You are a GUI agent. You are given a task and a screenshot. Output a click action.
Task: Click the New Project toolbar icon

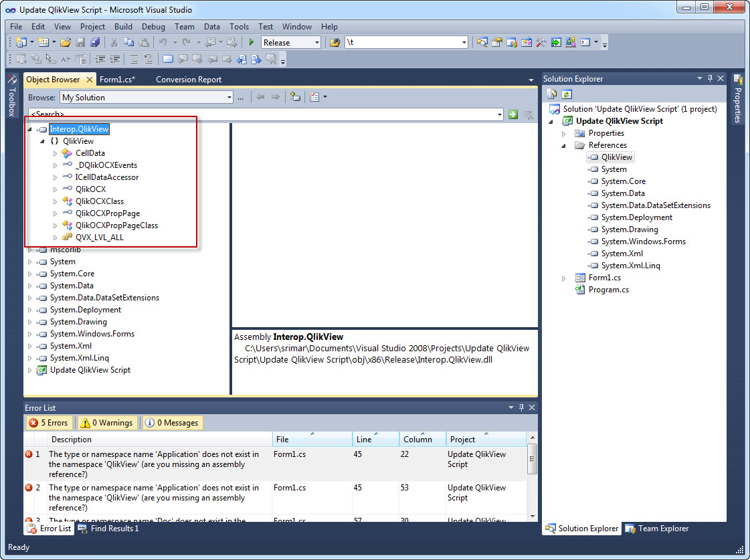pyautogui.click(x=21, y=42)
